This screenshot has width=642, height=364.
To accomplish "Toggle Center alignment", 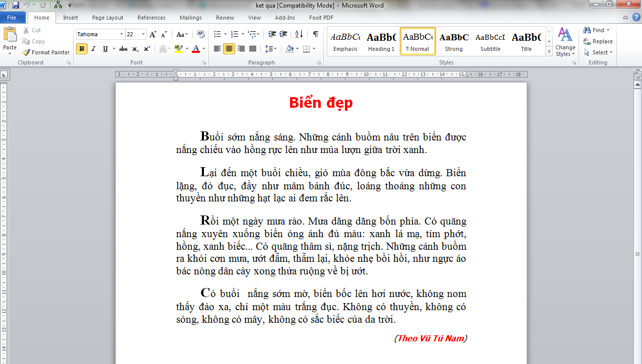I will coord(229,49).
